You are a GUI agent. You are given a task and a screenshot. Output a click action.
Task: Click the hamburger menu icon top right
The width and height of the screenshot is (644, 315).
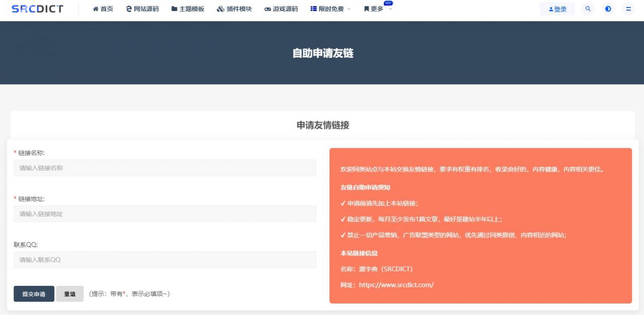(x=628, y=9)
